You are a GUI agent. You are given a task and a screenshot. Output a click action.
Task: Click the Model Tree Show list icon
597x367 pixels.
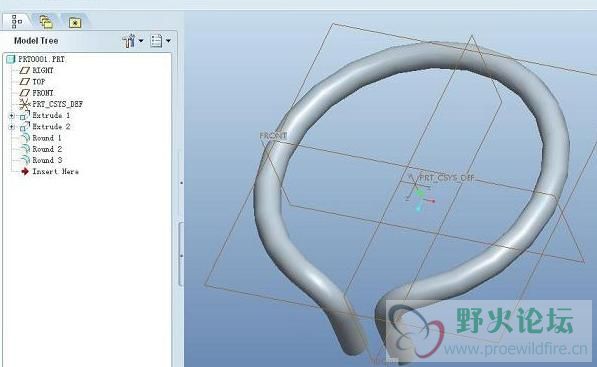pos(156,41)
